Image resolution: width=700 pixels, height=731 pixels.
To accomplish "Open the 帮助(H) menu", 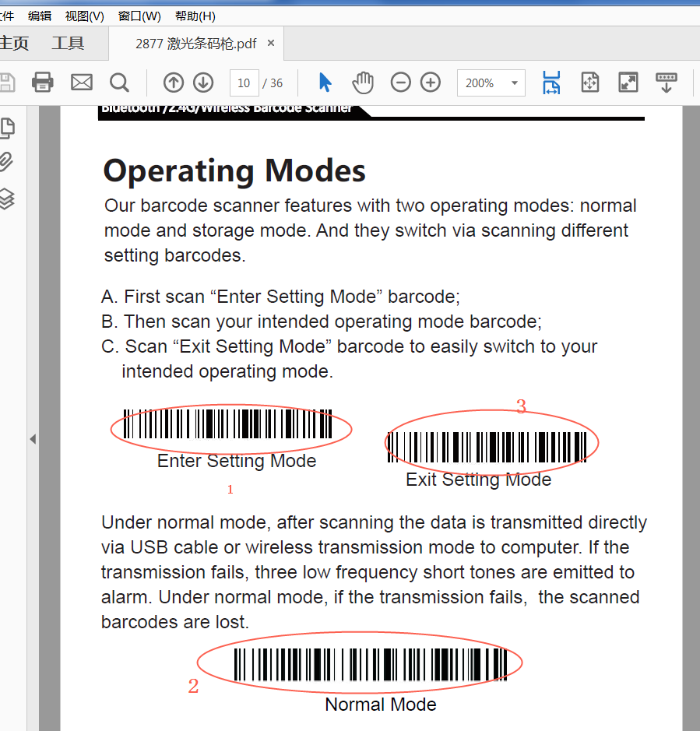I will (195, 16).
